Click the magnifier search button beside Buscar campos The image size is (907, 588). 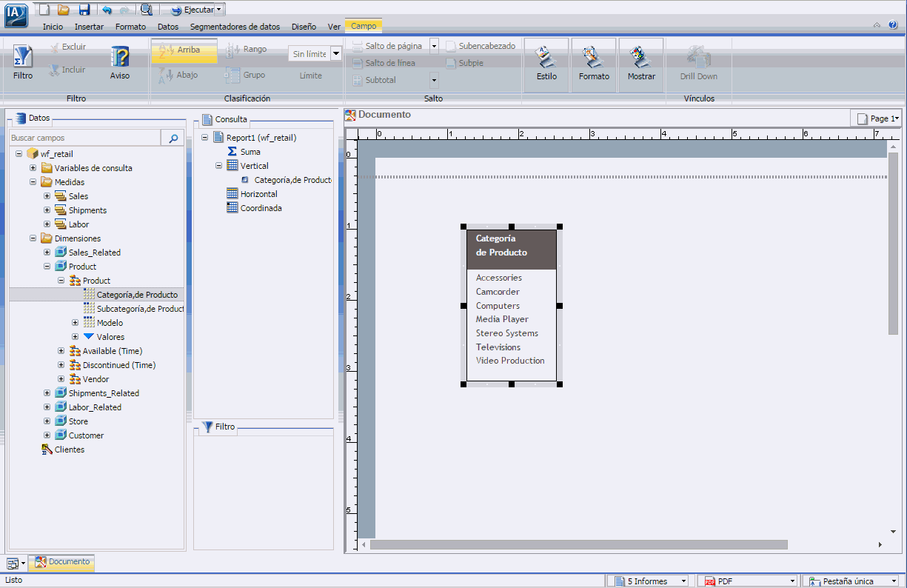pos(173,138)
